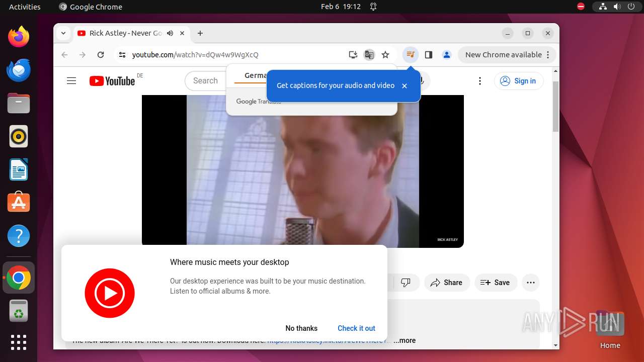Open more actions ellipsis under the video
This screenshot has width=644, height=362.
[531, 283]
